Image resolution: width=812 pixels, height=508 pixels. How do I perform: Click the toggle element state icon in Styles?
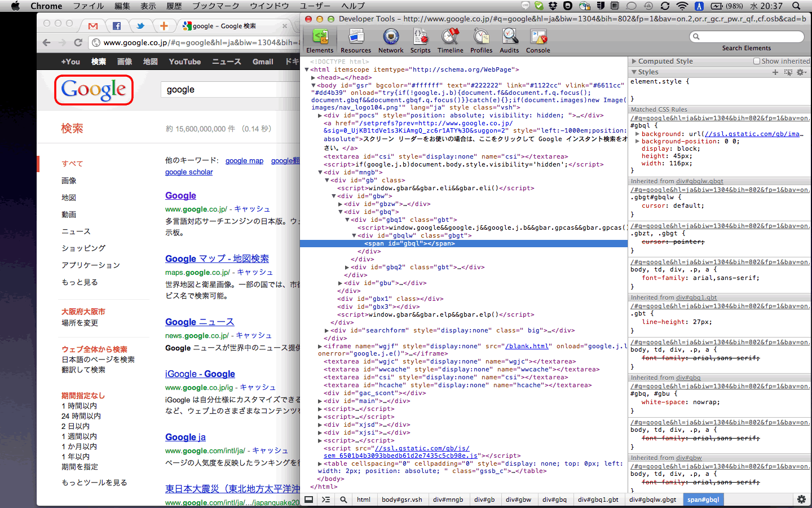[788, 72]
